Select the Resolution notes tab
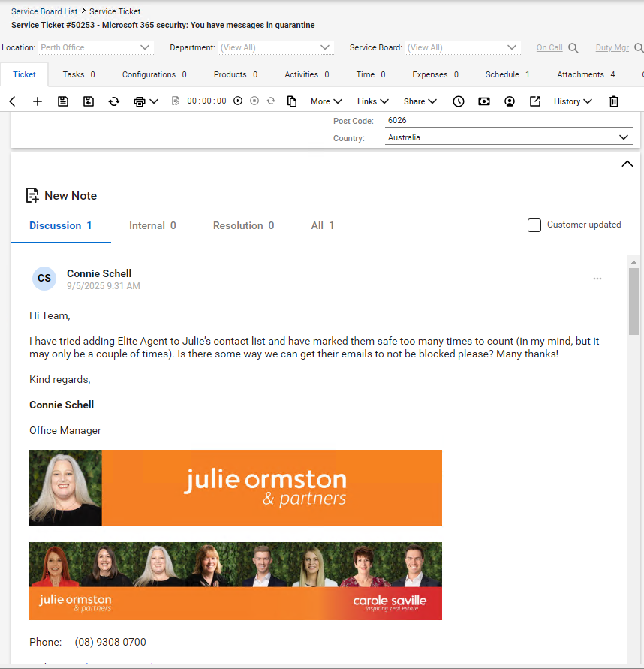 coord(243,225)
